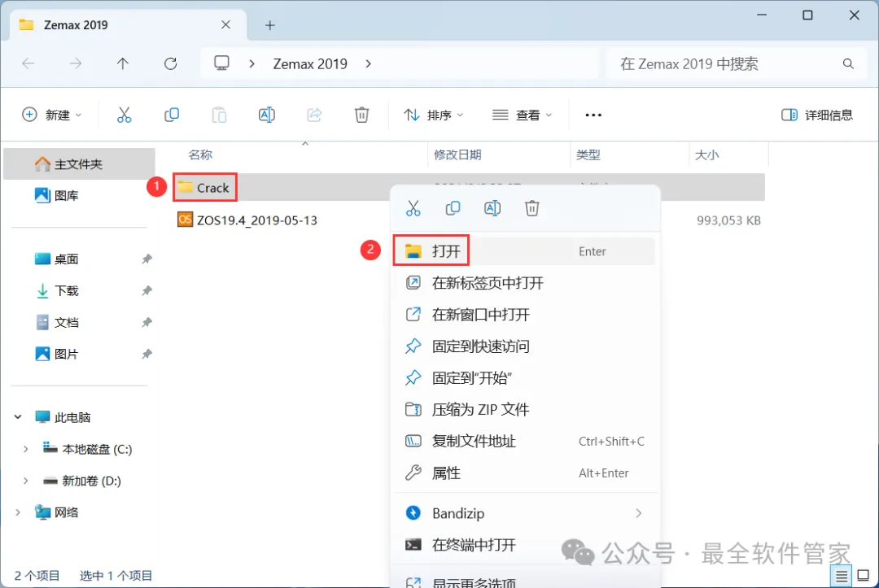Go forward with the right arrow
The width and height of the screenshot is (879, 588).
tap(75, 63)
